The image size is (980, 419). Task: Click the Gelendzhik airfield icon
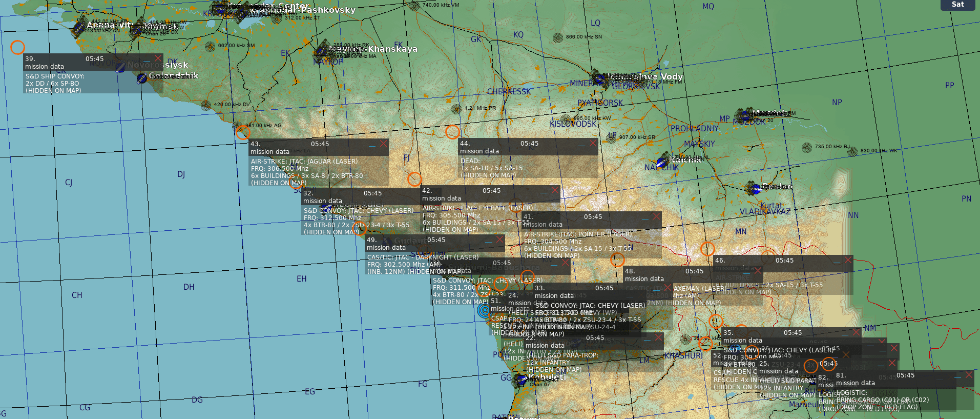tap(142, 78)
